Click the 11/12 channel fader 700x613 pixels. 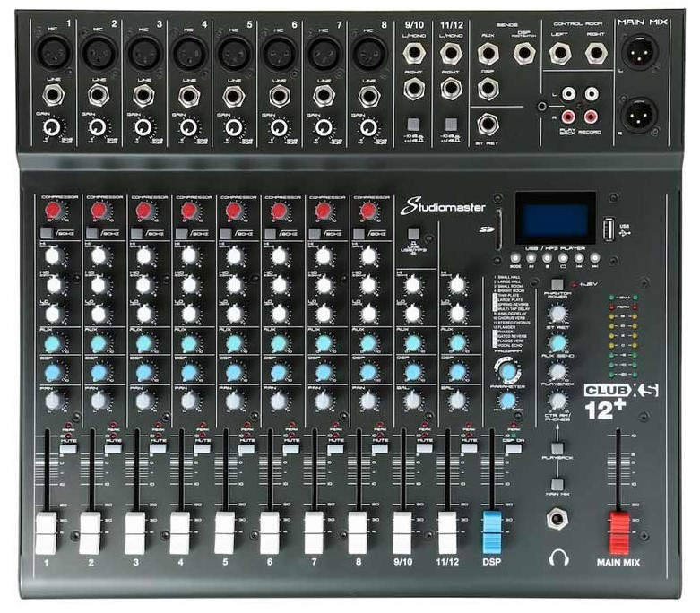coord(447,532)
